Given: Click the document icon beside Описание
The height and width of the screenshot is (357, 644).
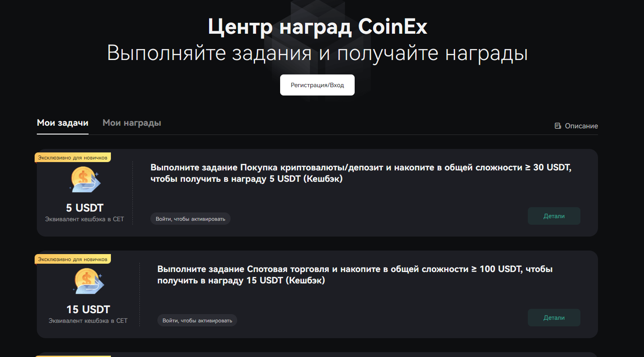Looking at the screenshot, I should (x=558, y=126).
